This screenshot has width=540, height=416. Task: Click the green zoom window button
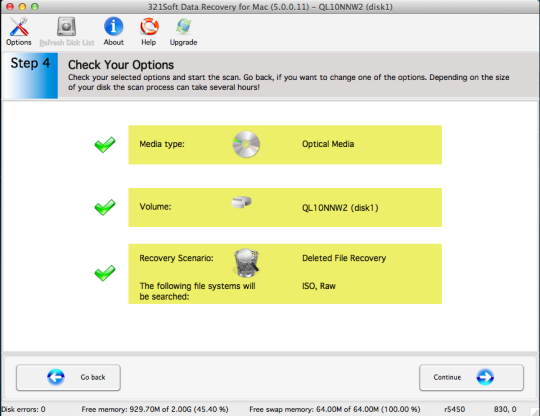point(35,7)
